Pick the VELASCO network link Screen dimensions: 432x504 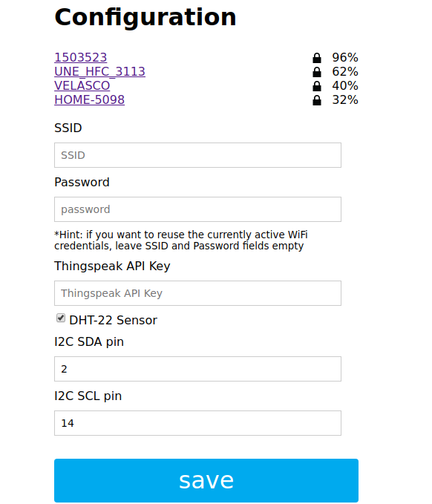82,86
